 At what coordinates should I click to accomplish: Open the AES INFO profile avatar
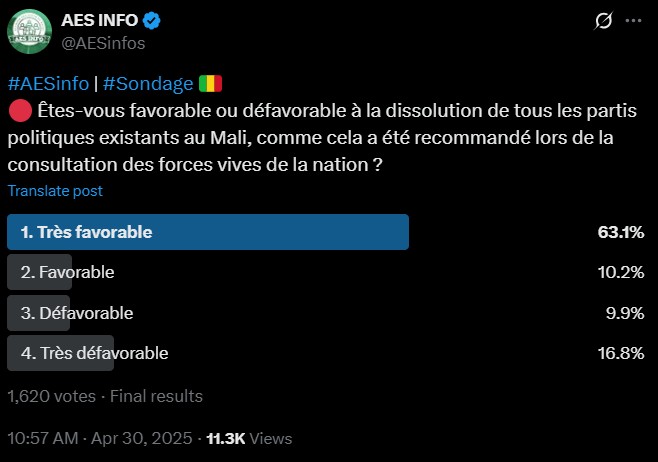click(29, 31)
